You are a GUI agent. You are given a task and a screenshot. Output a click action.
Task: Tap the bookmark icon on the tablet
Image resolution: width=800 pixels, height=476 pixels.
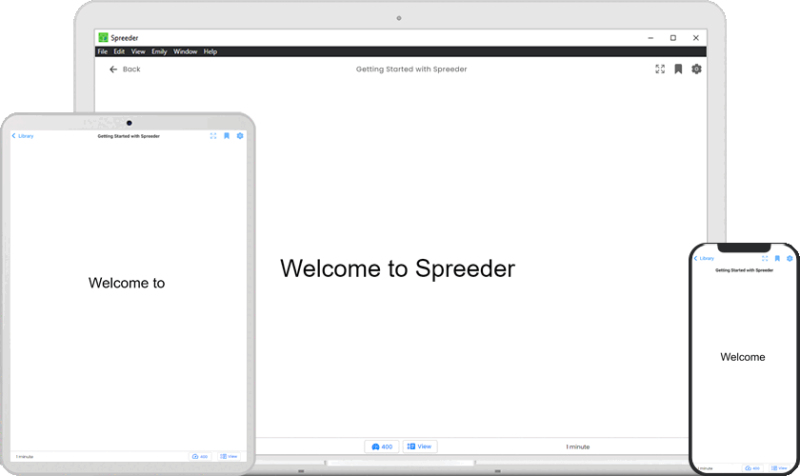tap(227, 136)
